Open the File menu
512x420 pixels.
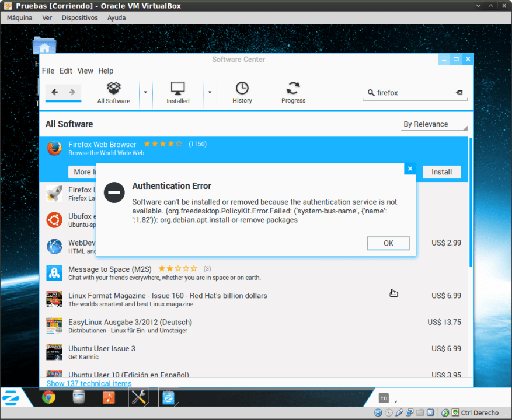point(48,71)
